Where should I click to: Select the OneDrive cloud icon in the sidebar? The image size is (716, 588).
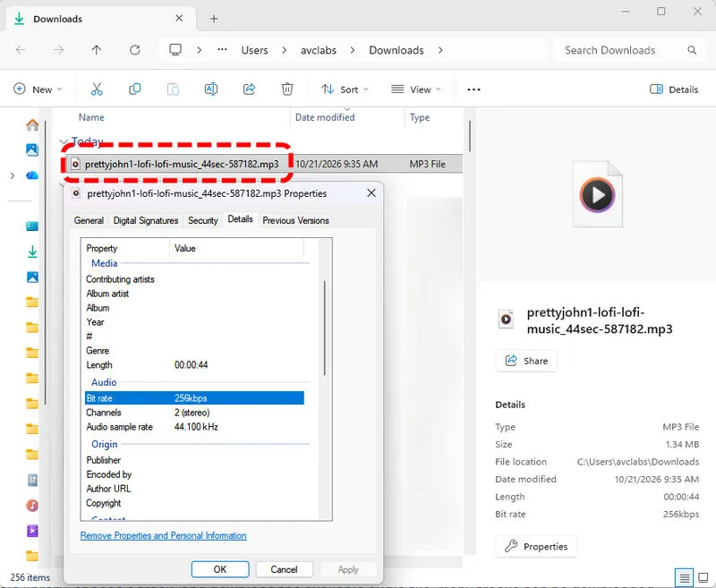32,175
